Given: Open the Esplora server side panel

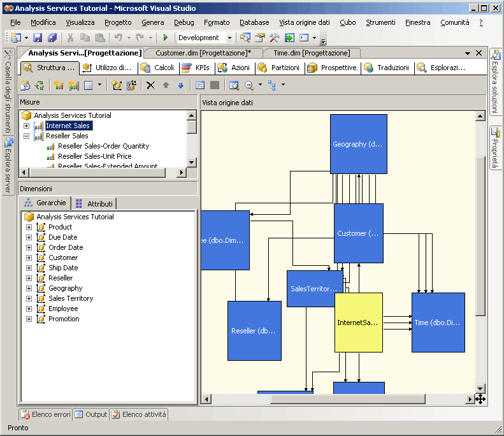Looking at the screenshot, I should (x=8, y=165).
